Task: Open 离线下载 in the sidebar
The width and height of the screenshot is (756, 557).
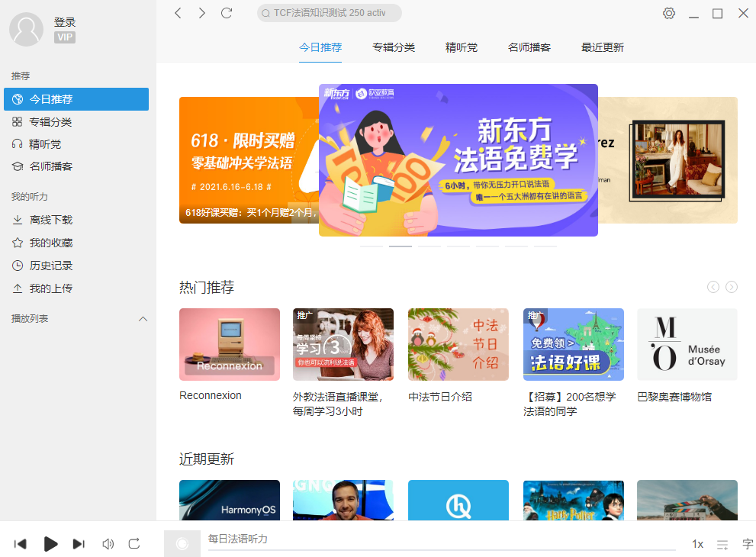Action: [x=51, y=220]
